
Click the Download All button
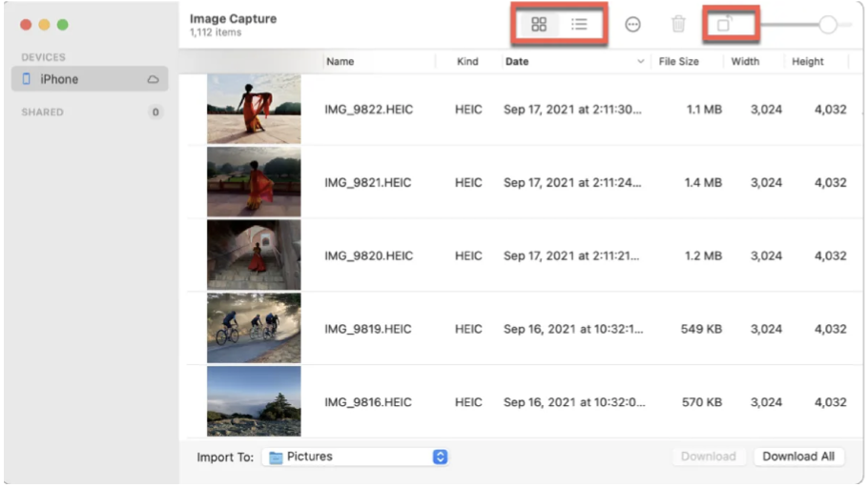point(798,457)
